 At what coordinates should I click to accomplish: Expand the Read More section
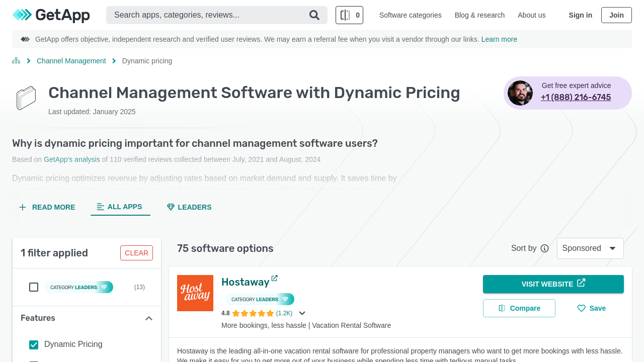pyautogui.click(x=47, y=207)
